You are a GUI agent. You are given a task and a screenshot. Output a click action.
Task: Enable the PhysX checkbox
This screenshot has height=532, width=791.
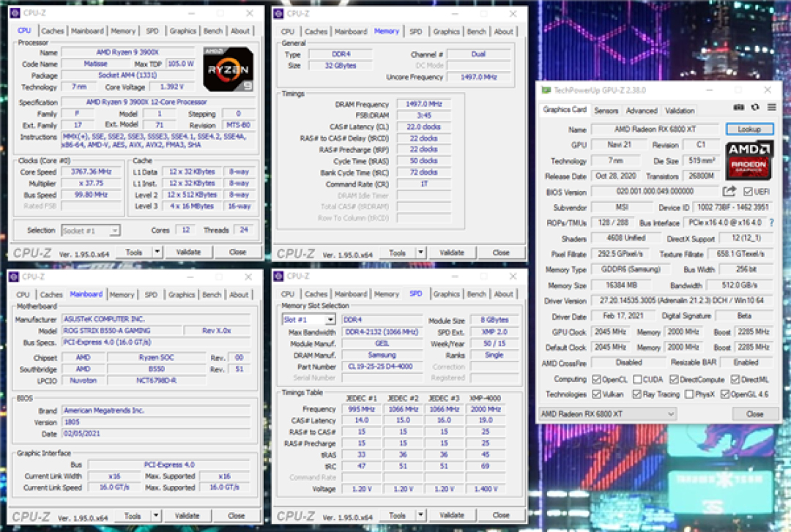coord(689,394)
